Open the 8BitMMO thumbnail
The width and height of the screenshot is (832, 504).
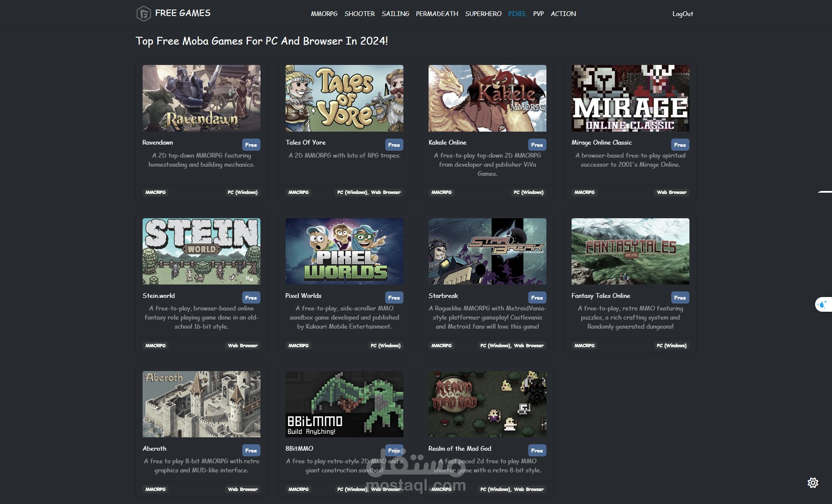[x=344, y=404]
